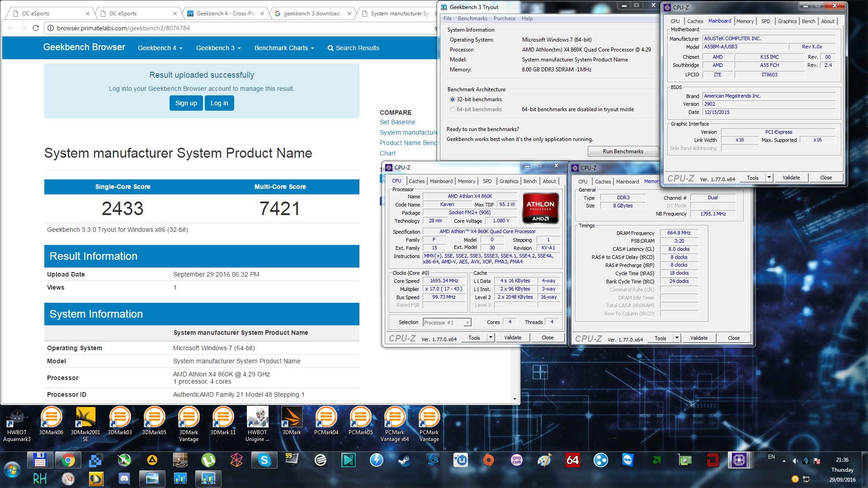Switch to SPD tab in Mainboard CPU-Z window

pyautogui.click(x=765, y=21)
